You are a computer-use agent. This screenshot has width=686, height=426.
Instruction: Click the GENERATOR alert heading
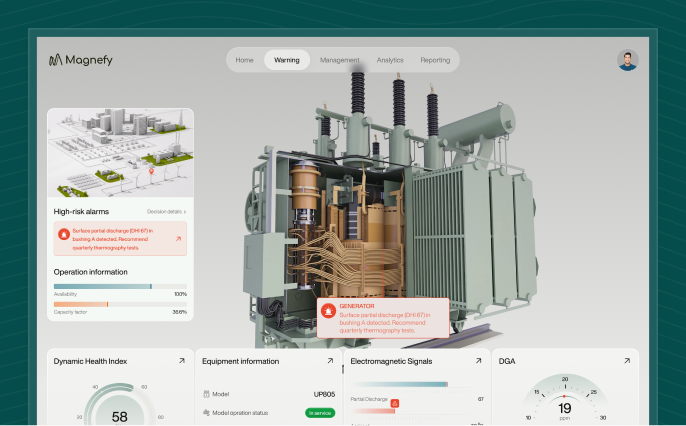tap(357, 306)
